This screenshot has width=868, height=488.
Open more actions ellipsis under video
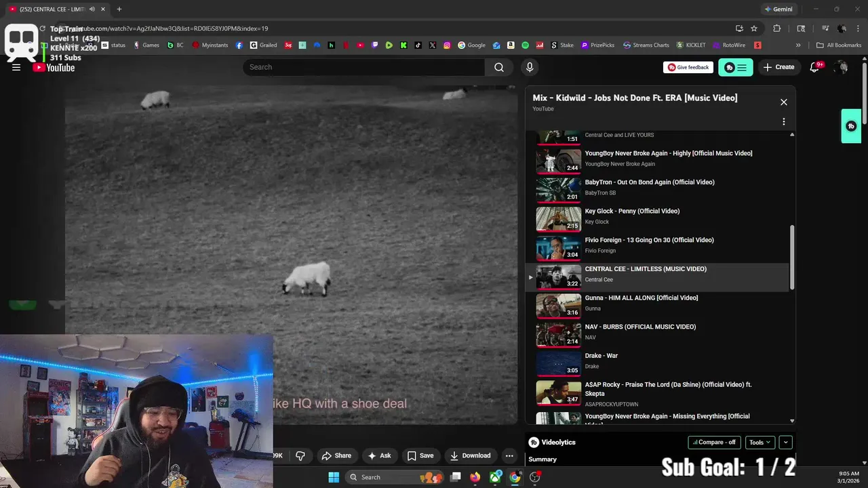pos(509,455)
